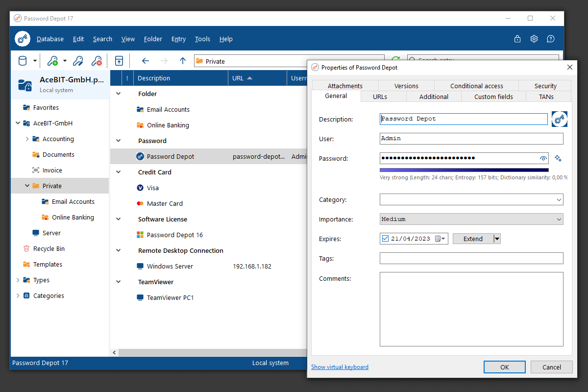Open the Extend button dropdown arrow
The image size is (588, 392).
[497, 239]
